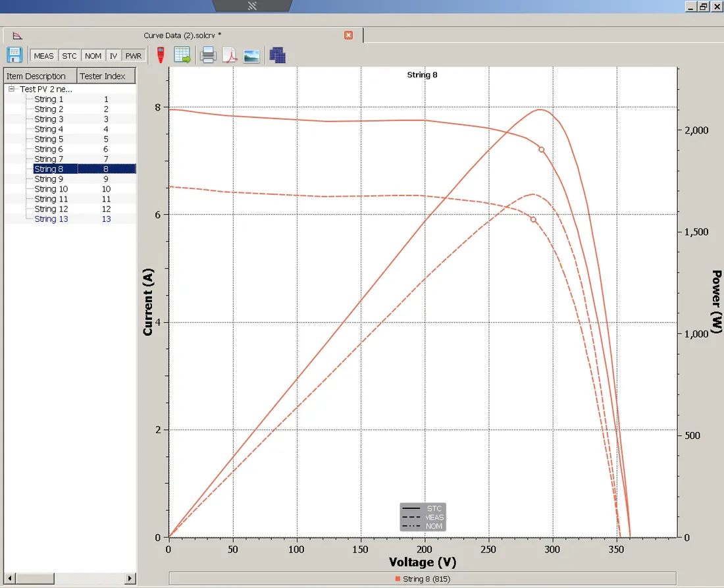Collapse the Test PV 2 tree node
724x588 pixels.
12,89
